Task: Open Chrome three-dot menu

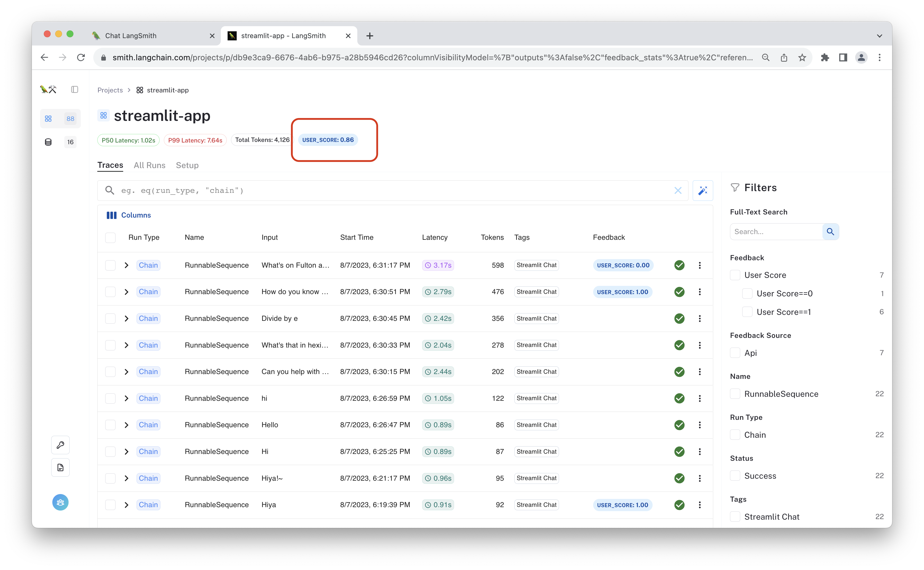Action: point(879,57)
